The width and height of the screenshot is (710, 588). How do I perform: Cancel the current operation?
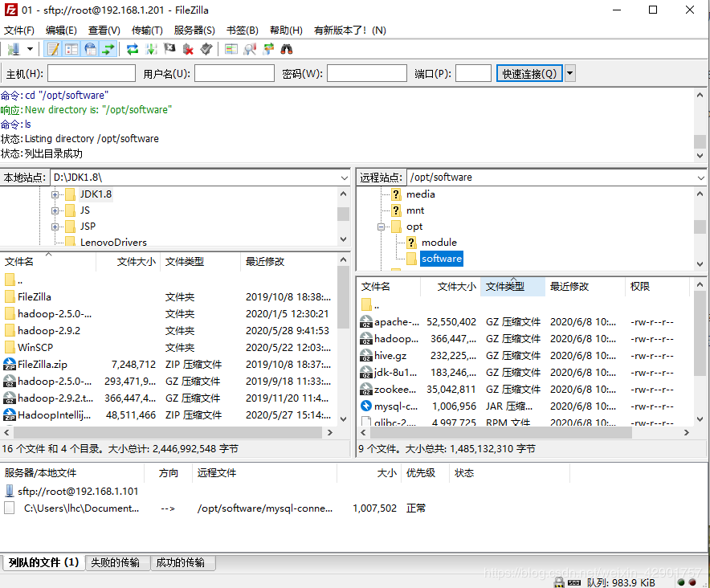coord(169,49)
